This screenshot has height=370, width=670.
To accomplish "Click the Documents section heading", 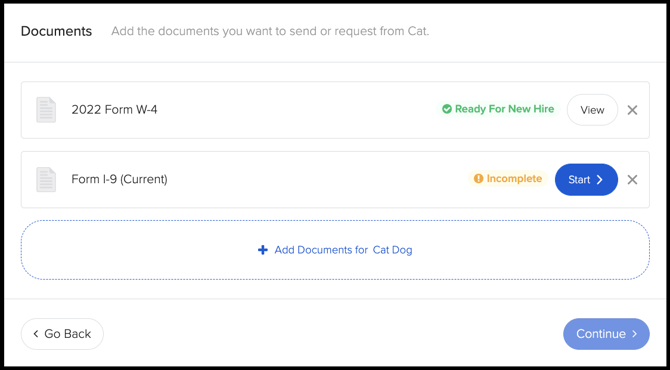I will [x=56, y=31].
